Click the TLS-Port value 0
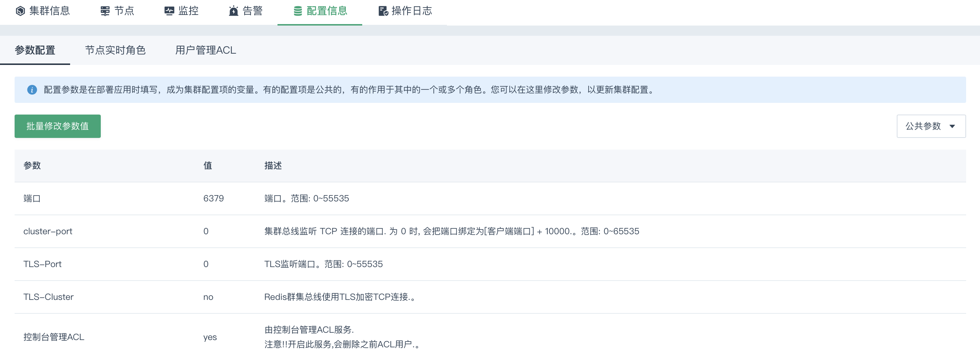Viewport: 980px width, 359px height. coord(206,264)
